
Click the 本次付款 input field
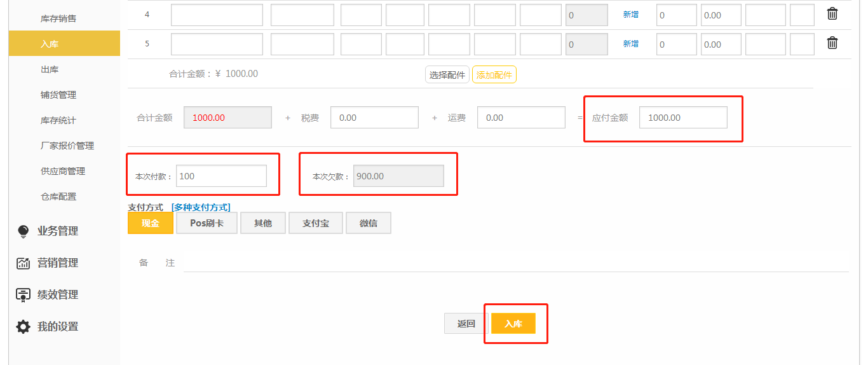pos(221,176)
